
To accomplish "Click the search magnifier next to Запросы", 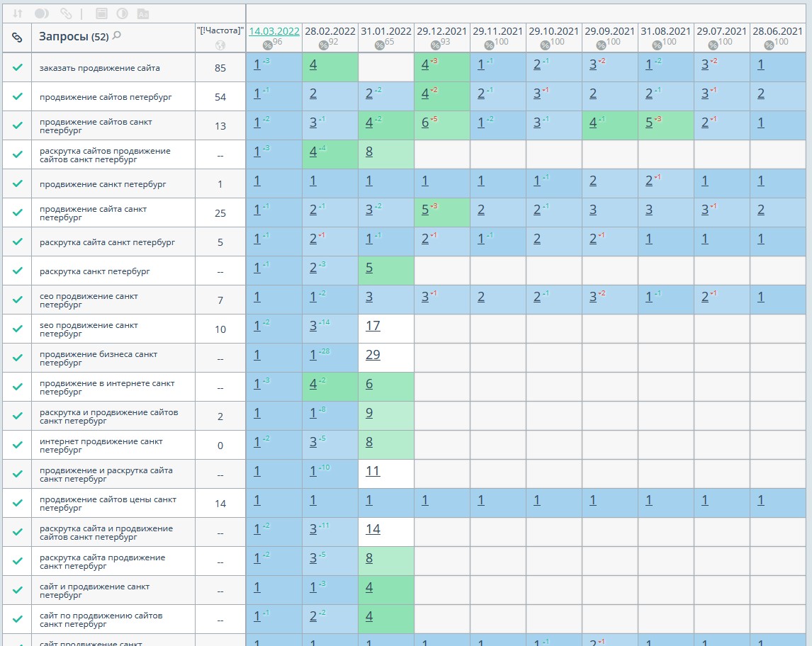I will [117, 35].
